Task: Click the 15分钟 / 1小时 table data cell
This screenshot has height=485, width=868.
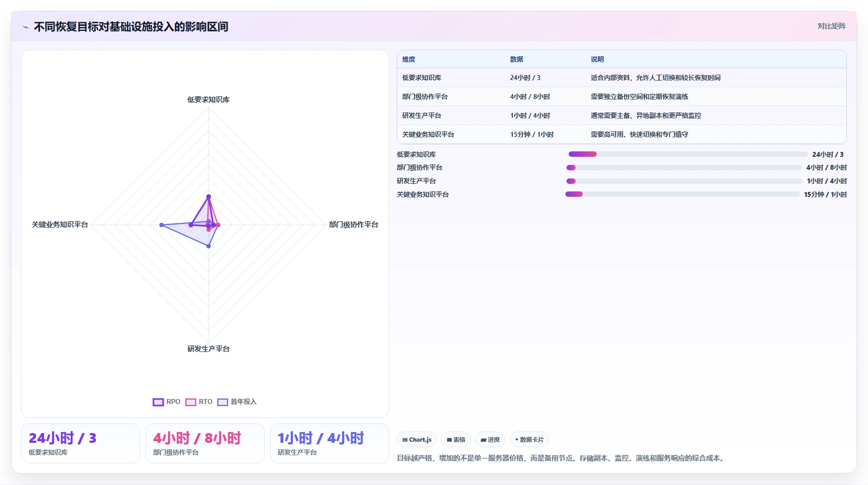Action: pos(532,135)
